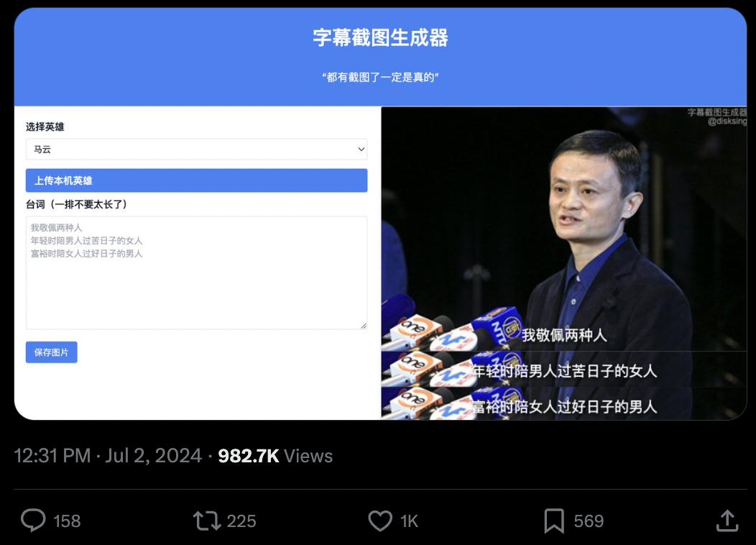Click the @disksing watermark on image
The height and width of the screenshot is (545, 756).
pyautogui.click(x=727, y=122)
